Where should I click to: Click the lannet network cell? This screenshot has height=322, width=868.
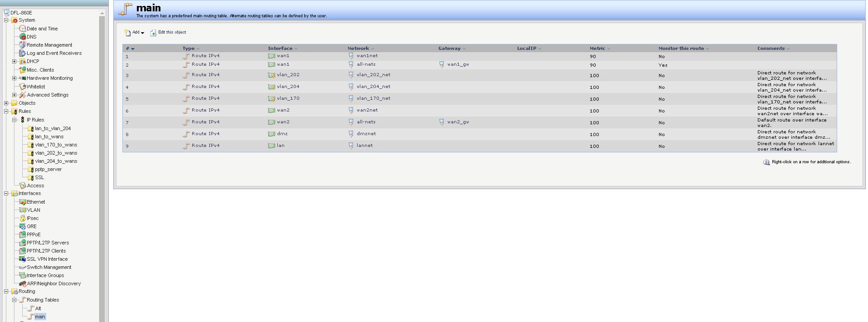pyautogui.click(x=365, y=146)
